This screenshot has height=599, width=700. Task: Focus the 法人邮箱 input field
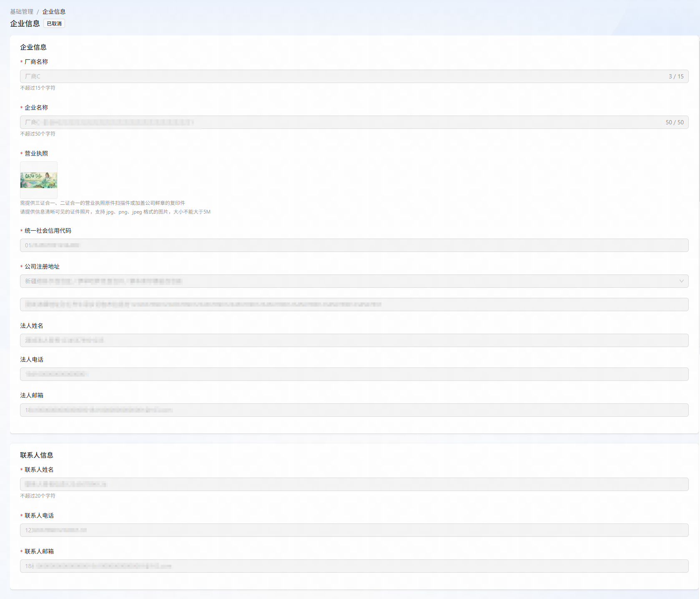354,410
